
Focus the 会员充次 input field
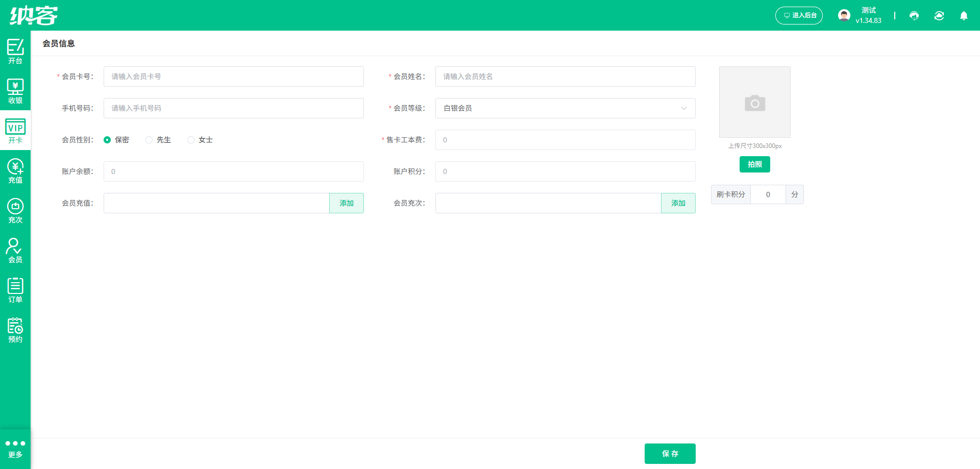(x=548, y=203)
